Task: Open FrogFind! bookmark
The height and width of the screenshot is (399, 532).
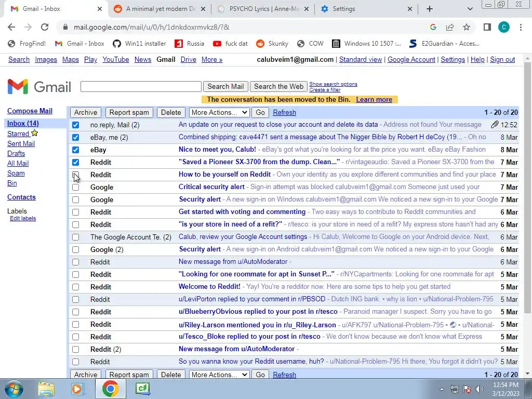Action: pyautogui.click(x=27, y=44)
